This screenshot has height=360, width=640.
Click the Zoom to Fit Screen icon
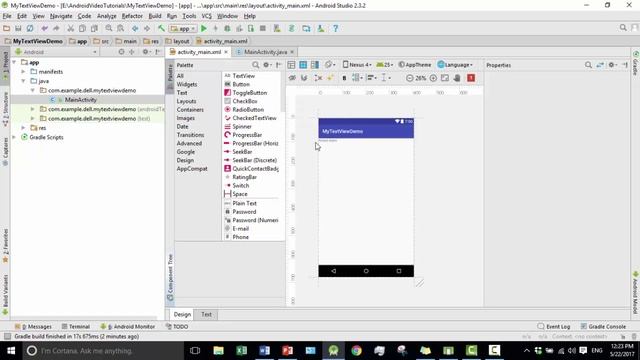(445, 78)
